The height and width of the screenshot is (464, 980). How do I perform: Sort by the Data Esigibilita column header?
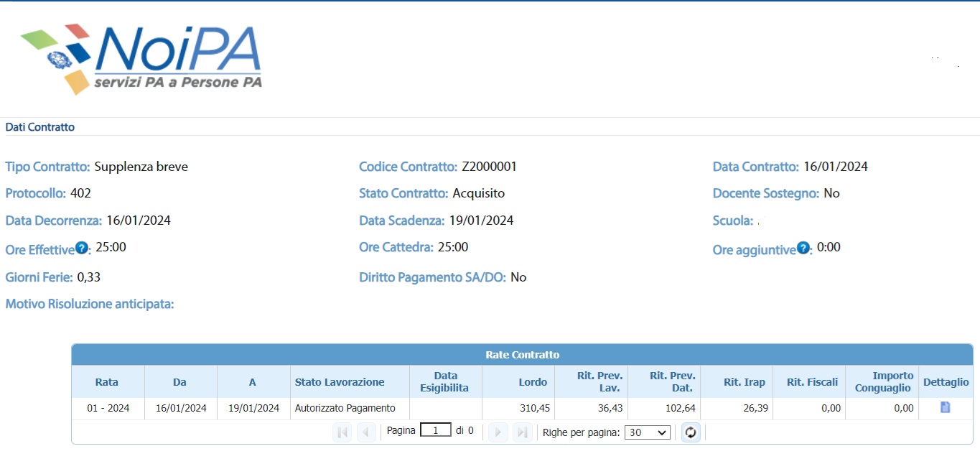[x=445, y=382]
